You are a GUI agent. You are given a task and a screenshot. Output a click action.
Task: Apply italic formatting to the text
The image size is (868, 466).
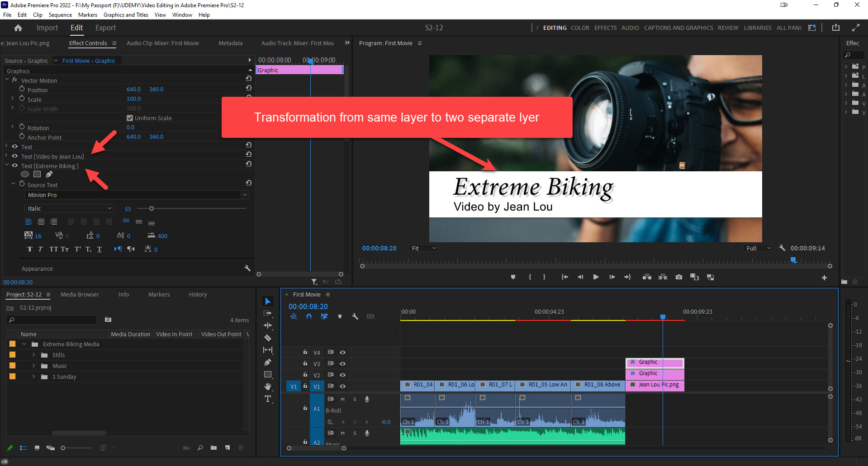[40, 249]
